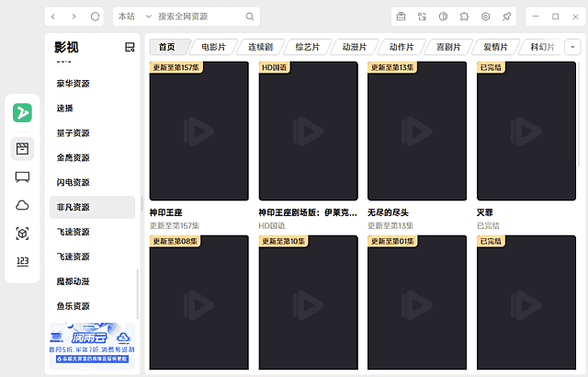Select the 魔都动漫 source

point(92,281)
